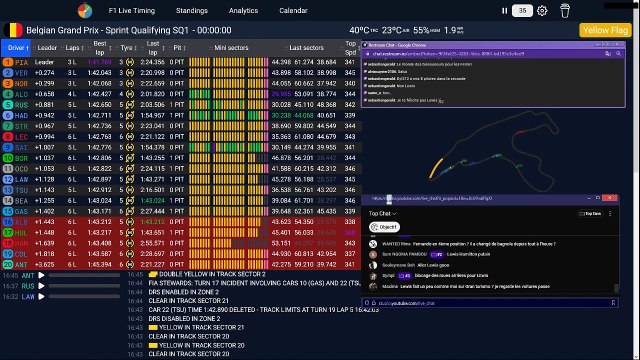
Task: Click the lock icon in studio.youtube.com bar
Action: click(373, 303)
